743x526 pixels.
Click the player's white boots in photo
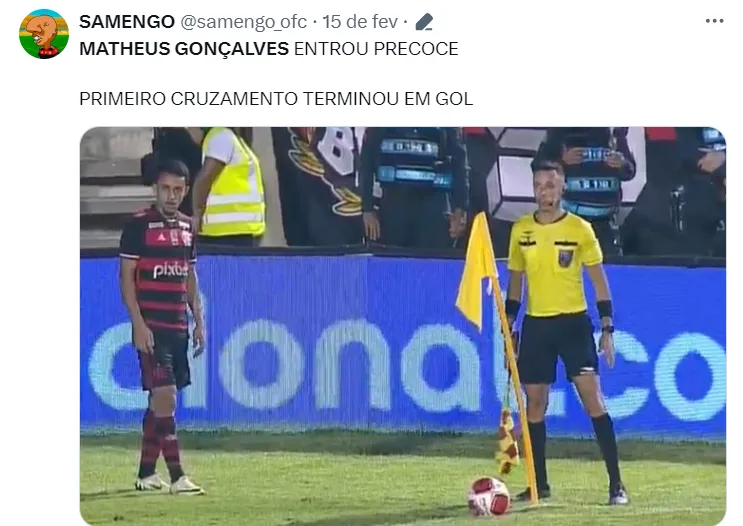click(x=170, y=484)
